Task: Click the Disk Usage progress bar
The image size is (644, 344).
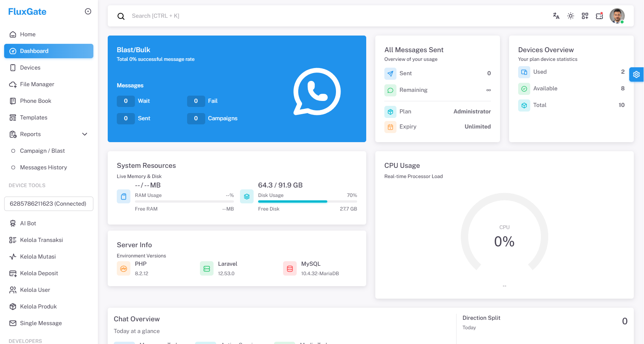Action: (x=308, y=201)
